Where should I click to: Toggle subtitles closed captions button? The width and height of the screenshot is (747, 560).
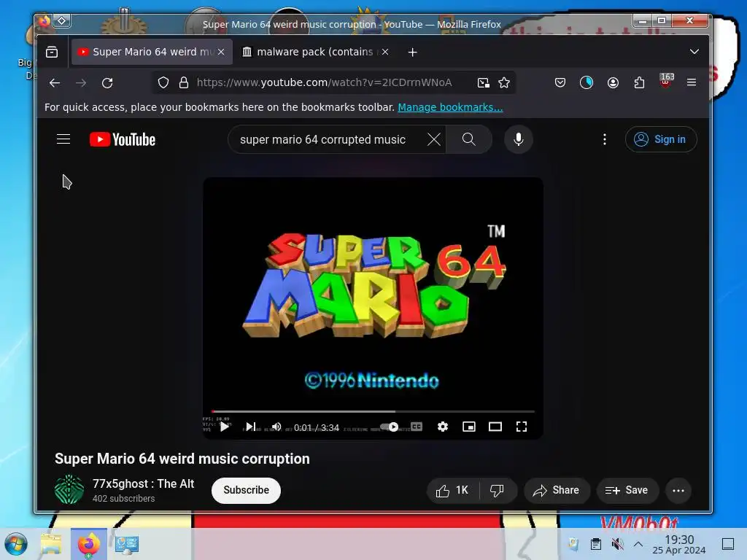coord(417,427)
